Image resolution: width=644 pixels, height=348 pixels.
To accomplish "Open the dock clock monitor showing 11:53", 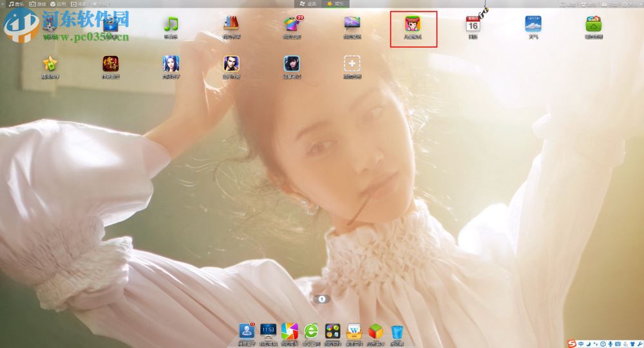I will click(x=268, y=331).
